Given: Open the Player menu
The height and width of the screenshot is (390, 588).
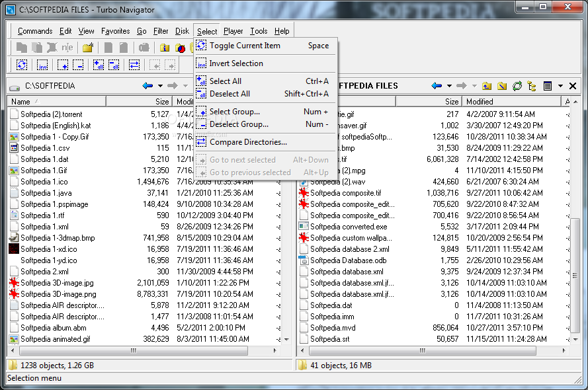Looking at the screenshot, I should coord(233,31).
